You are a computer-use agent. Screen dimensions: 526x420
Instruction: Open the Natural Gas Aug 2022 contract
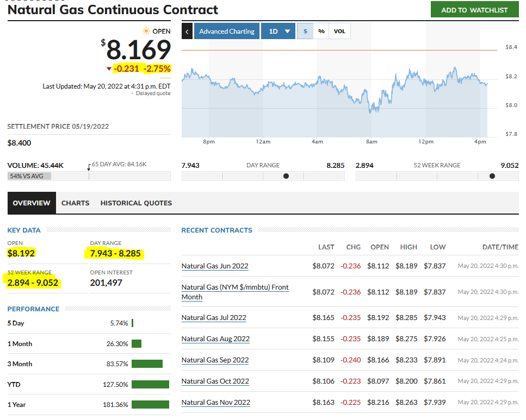(x=215, y=339)
